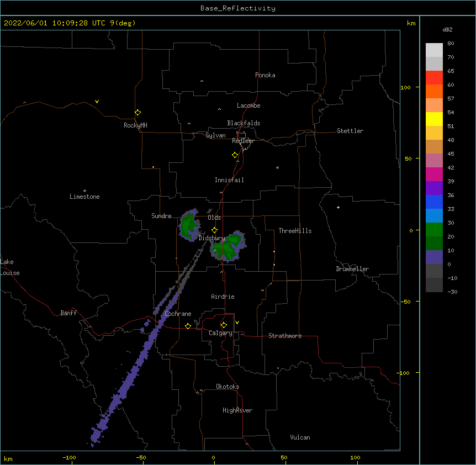Viewport: 476px width, 465px height.
Task: Click the asterisk marker above Limestone label
Action: pos(84,191)
